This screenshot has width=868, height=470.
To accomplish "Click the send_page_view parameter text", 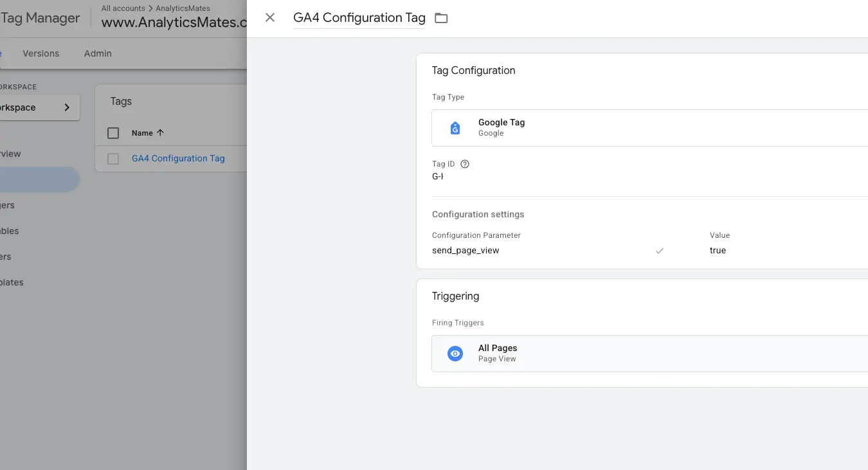I will pos(466,251).
